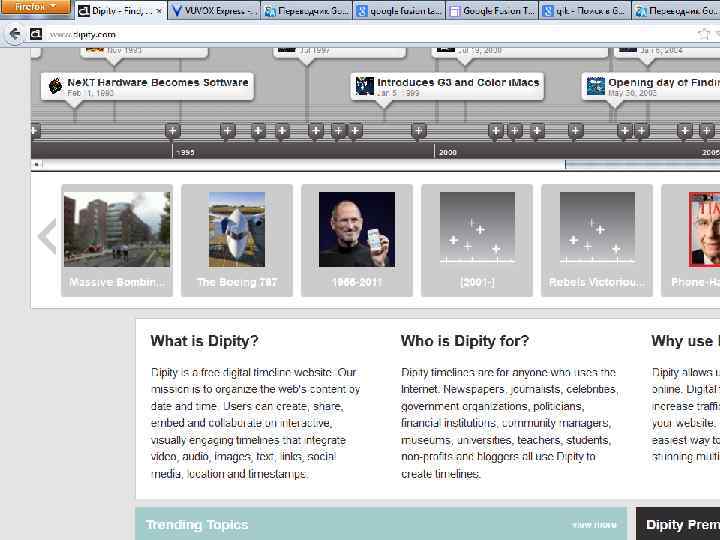
Task: Click the G3 iMacs event thumbnail icon
Action: tap(365, 86)
